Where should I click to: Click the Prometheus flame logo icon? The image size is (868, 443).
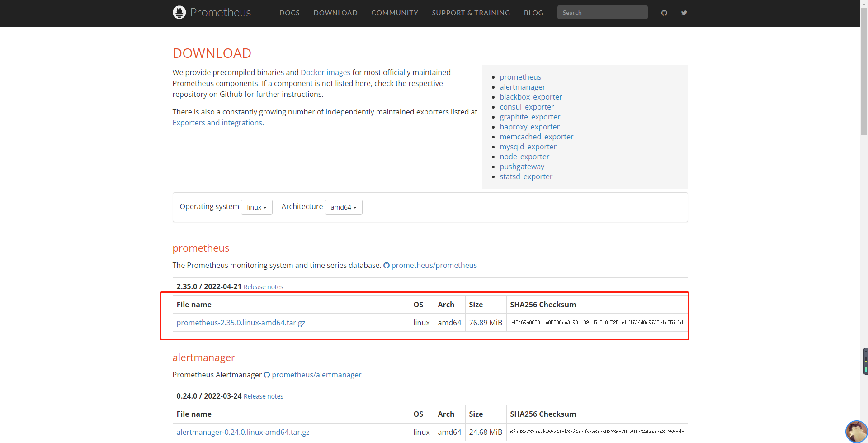tap(179, 12)
